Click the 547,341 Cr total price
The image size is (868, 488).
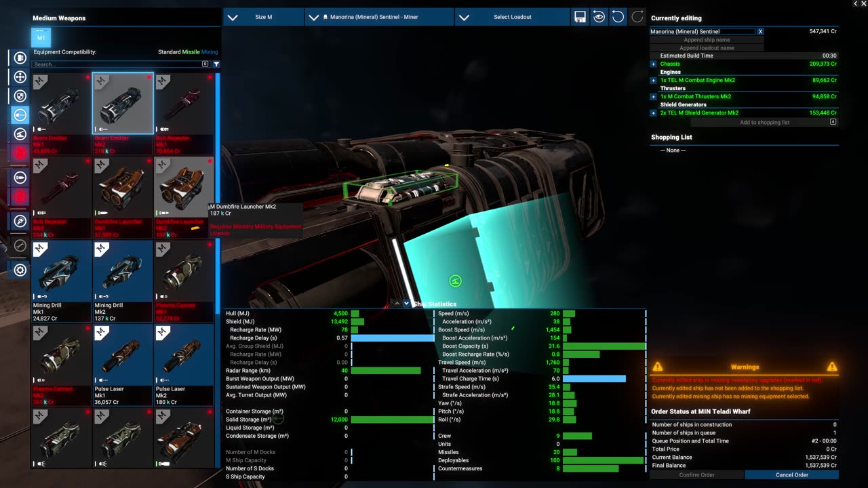coord(823,31)
